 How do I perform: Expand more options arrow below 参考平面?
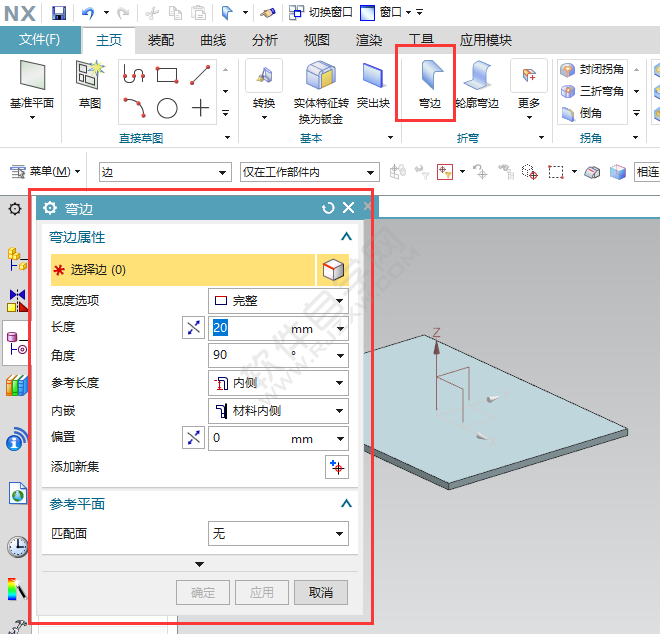point(200,564)
